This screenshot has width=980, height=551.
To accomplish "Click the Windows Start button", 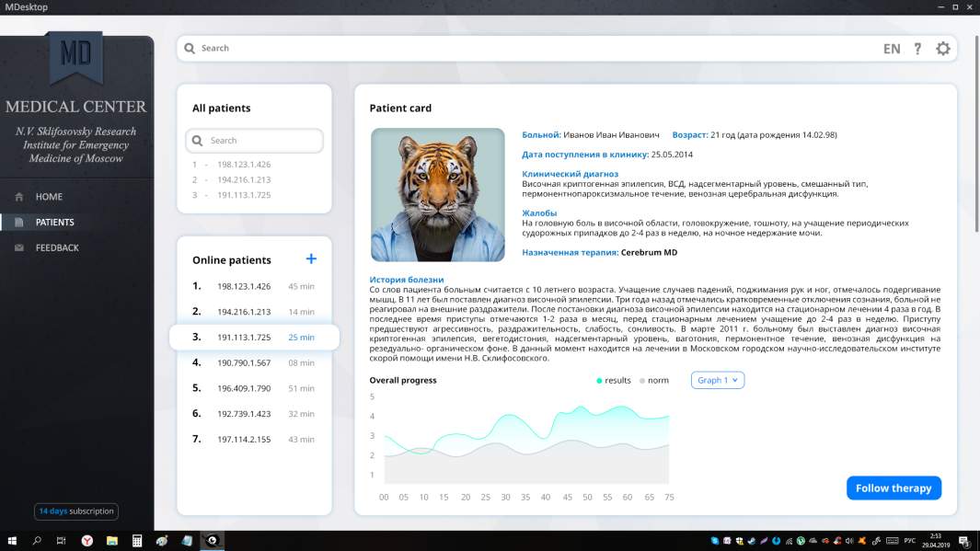I will [12, 541].
